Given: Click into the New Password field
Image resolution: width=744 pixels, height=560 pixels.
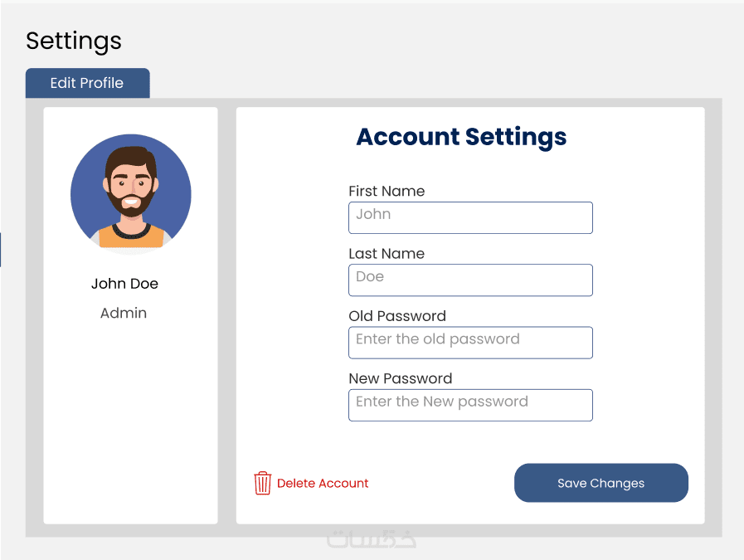Looking at the screenshot, I should (x=470, y=405).
